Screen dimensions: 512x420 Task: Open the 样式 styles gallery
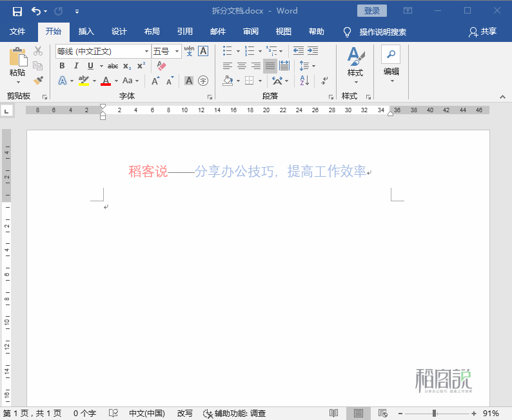(x=355, y=65)
